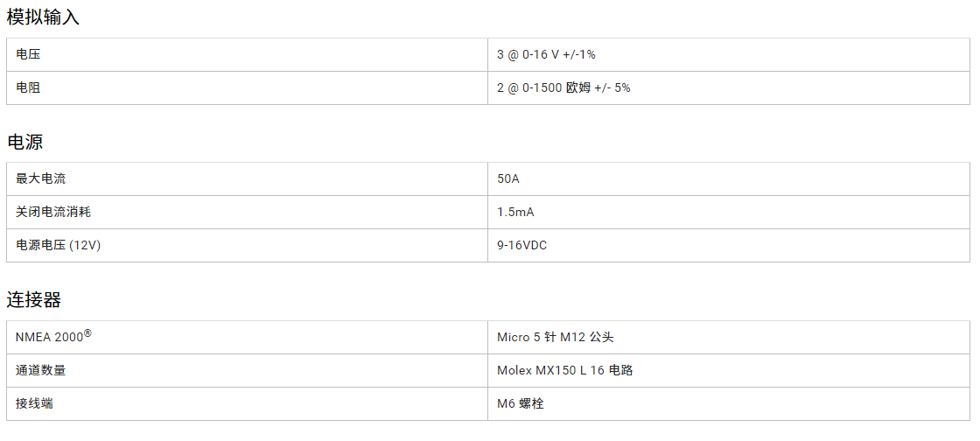Select the 电阻 row label

pos(28,88)
